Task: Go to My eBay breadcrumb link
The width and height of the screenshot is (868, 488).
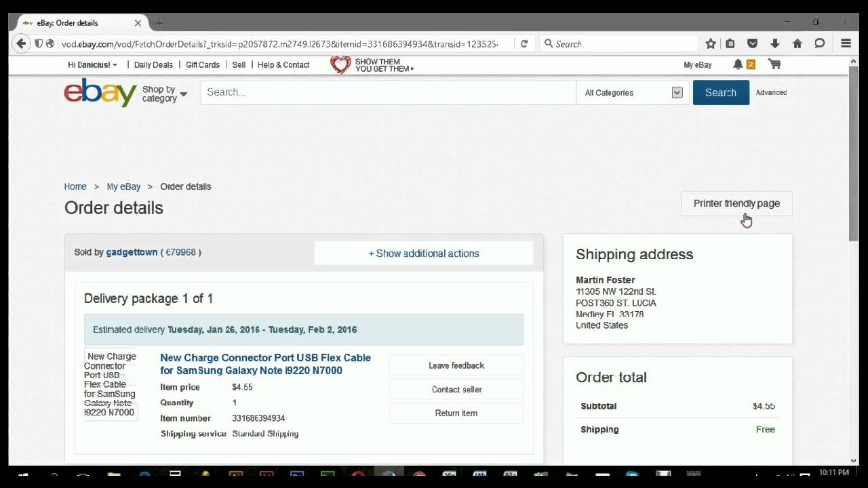Action: pos(123,186)
